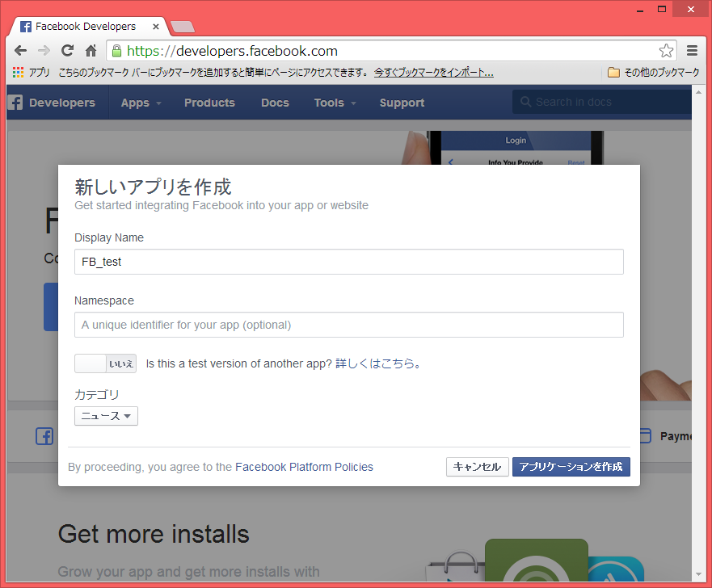712x588 pixels.
Task: Click the Facebook icon below the dialog
Action: coord(44,436)
